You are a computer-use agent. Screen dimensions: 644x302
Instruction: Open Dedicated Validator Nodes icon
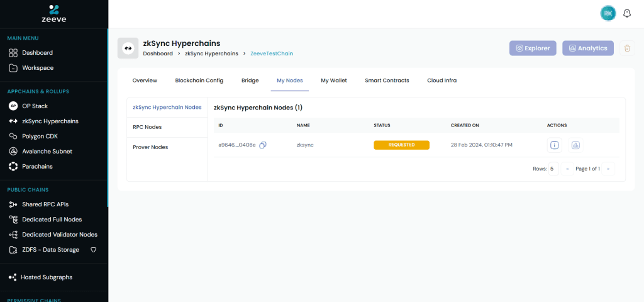13,235
